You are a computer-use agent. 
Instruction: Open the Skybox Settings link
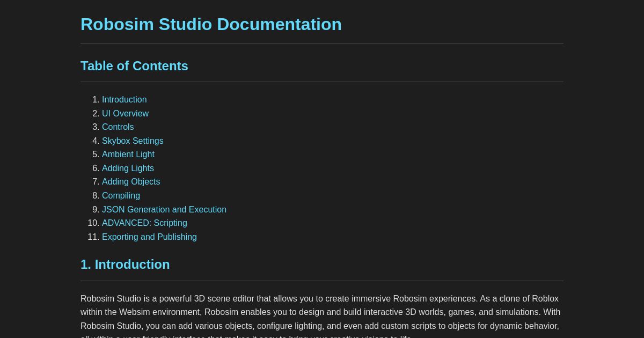click(x=133, y=141)
